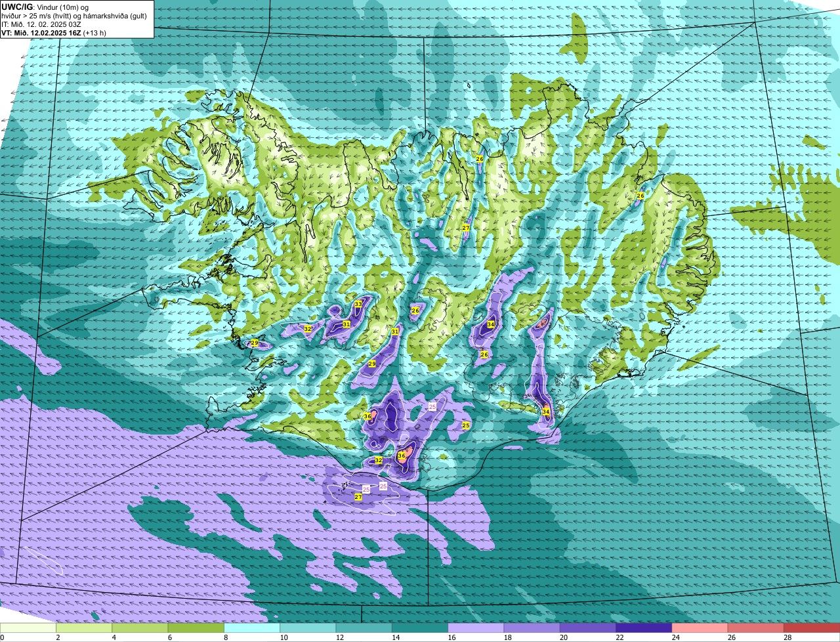Select the '8' tick label on the color scale
840x642 pixels.
(226, 637)
